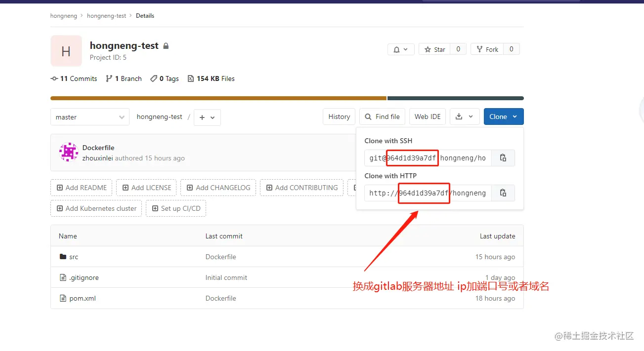Click the '15 hours ago' src timestamp
The width and height of the screenshot is (644, 351).
[495, 257]
